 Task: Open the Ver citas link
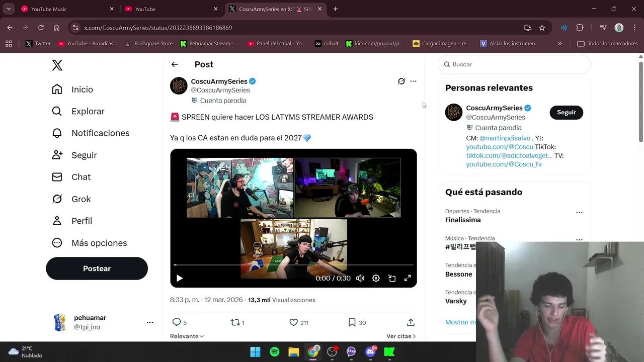point(401,336)
